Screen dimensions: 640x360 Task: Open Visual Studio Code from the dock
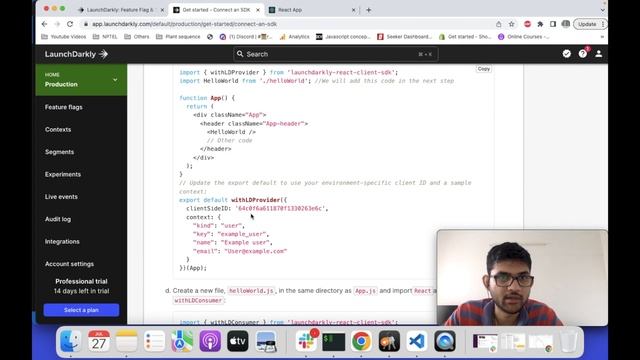[417, 341]
